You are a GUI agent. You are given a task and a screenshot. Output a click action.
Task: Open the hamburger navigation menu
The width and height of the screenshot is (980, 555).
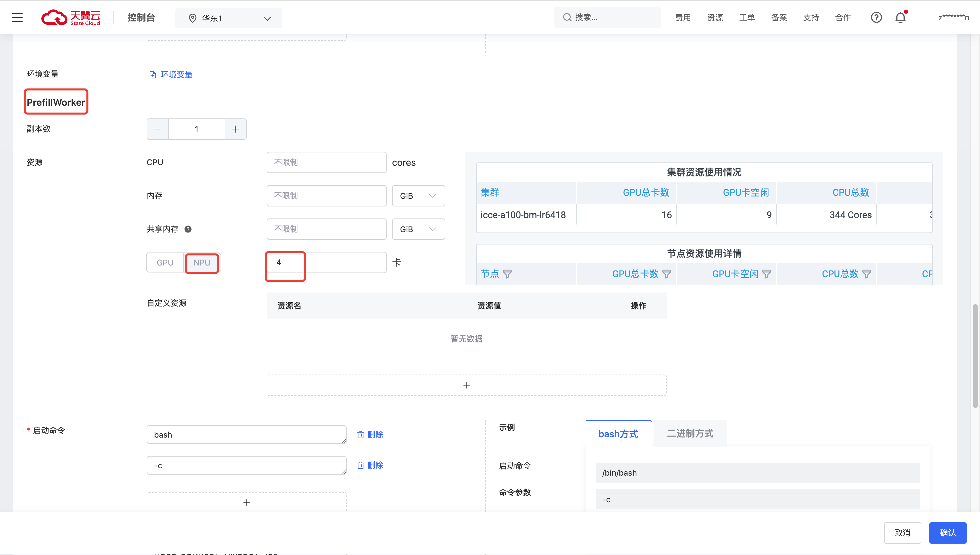17,18
